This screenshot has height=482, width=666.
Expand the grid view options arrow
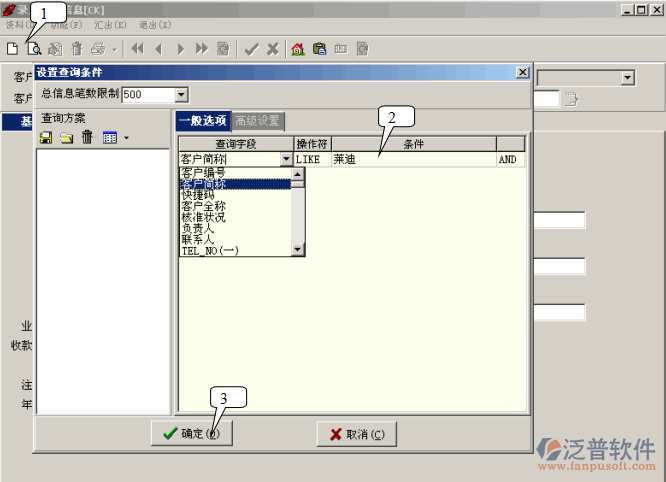point(126,138)
